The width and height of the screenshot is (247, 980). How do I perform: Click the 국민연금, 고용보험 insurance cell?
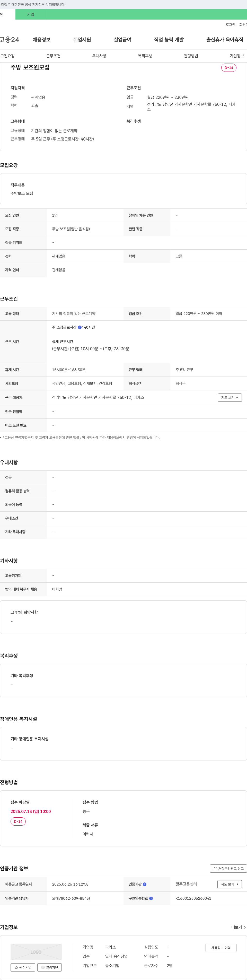pos(82,383)
